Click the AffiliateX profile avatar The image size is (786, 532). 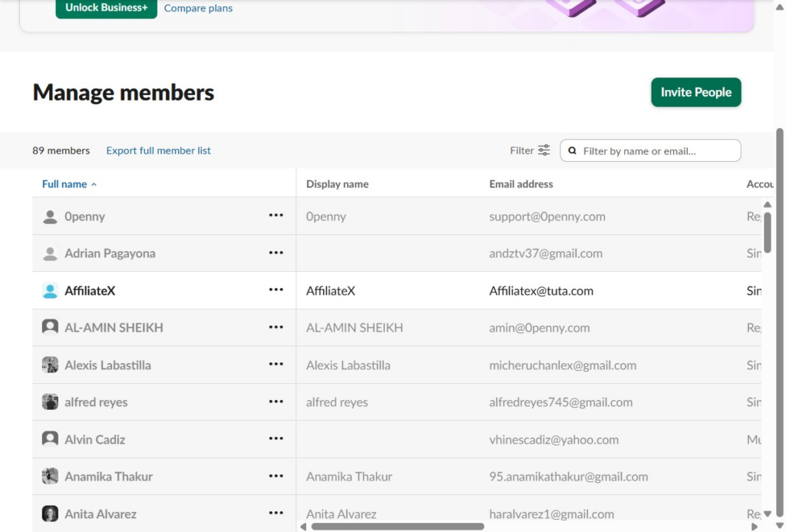click(50, 291)
